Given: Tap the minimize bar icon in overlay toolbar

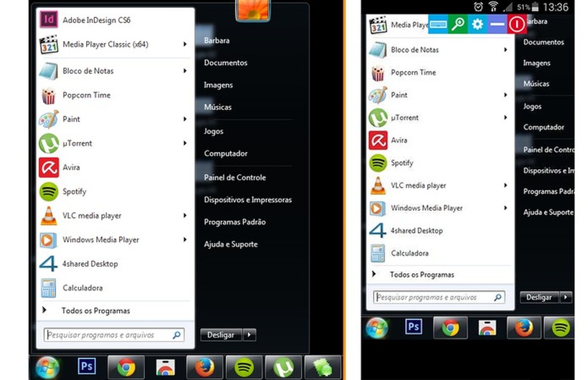Looking at the screenshot, I should click(497, 24).
